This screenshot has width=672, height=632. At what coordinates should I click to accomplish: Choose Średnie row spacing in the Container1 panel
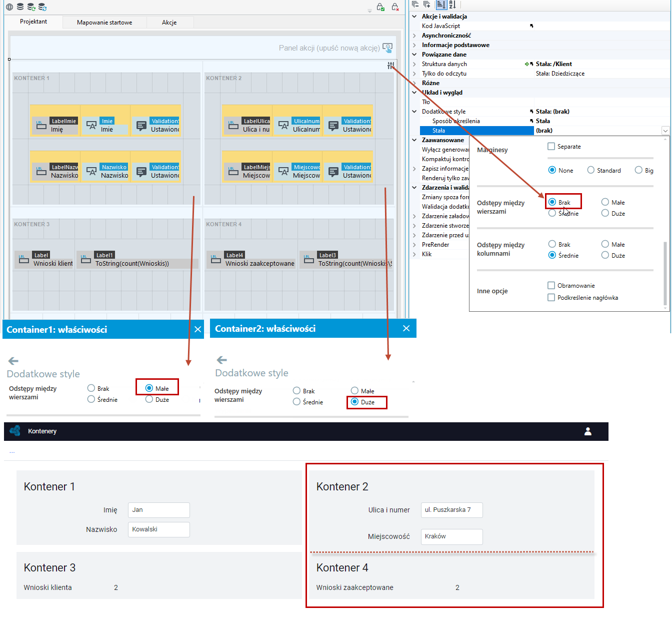91,399
